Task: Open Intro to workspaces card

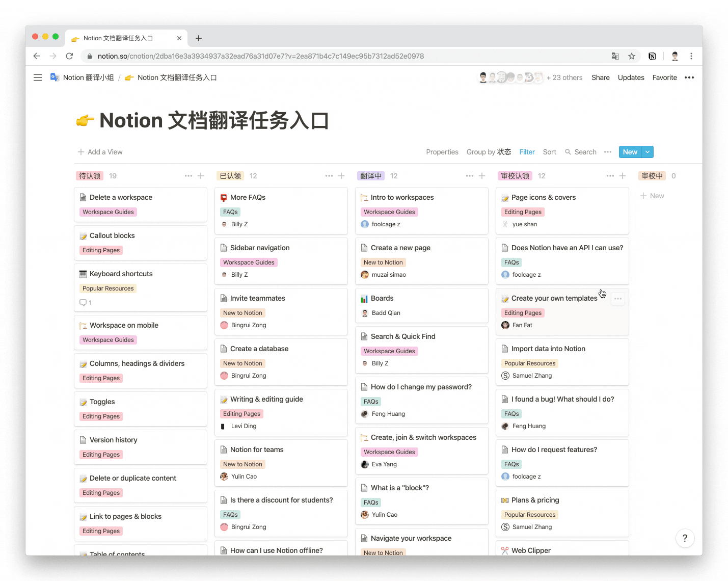Action: point(422,210)
